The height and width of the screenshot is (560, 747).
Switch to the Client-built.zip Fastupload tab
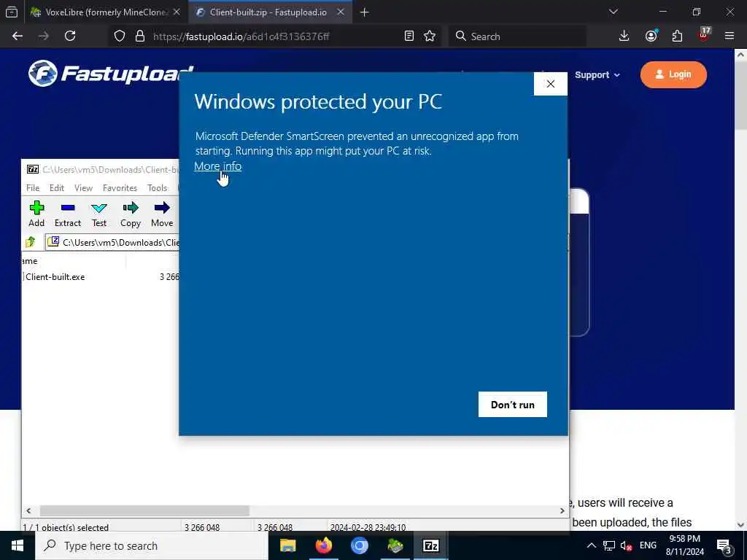267,12
